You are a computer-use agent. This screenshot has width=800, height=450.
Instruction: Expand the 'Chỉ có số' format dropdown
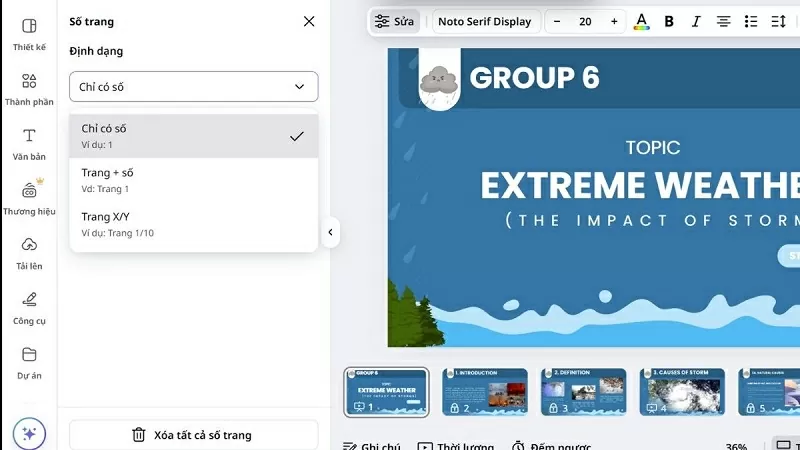click(x=193, y=87)
